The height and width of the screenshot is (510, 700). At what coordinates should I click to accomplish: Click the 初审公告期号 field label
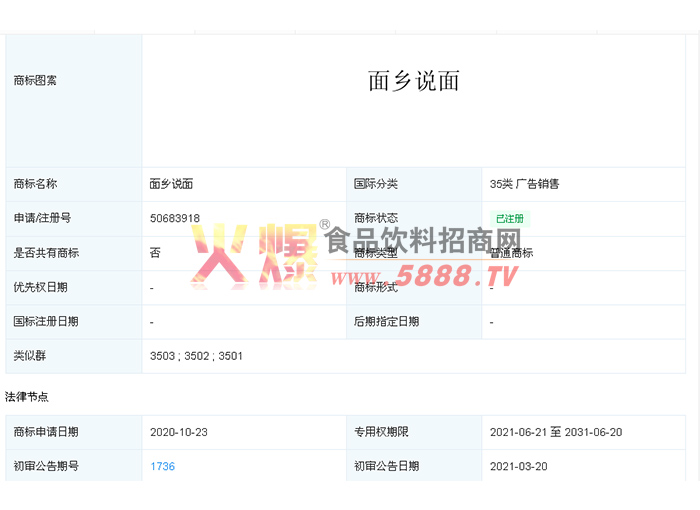(x=46, y=466)
